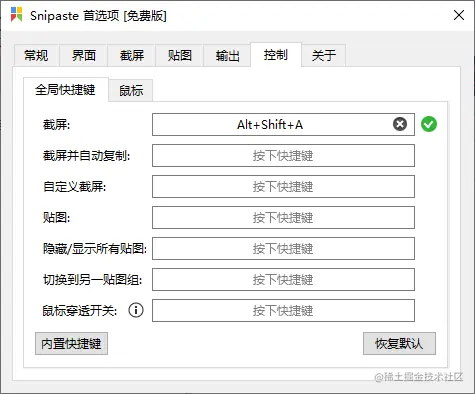Click the info icon beside 鼠标穿透开关
Viewport: 475px width, 394px height.
pos(136,310)
